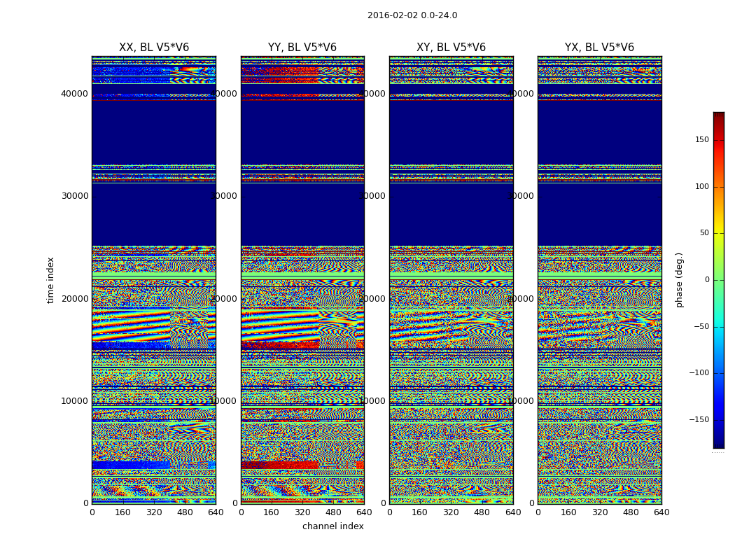The width and height of the screenshot is (735, 560).
Task: Click the solid blue band in the XY panel
Action: (x=451, y=133)
